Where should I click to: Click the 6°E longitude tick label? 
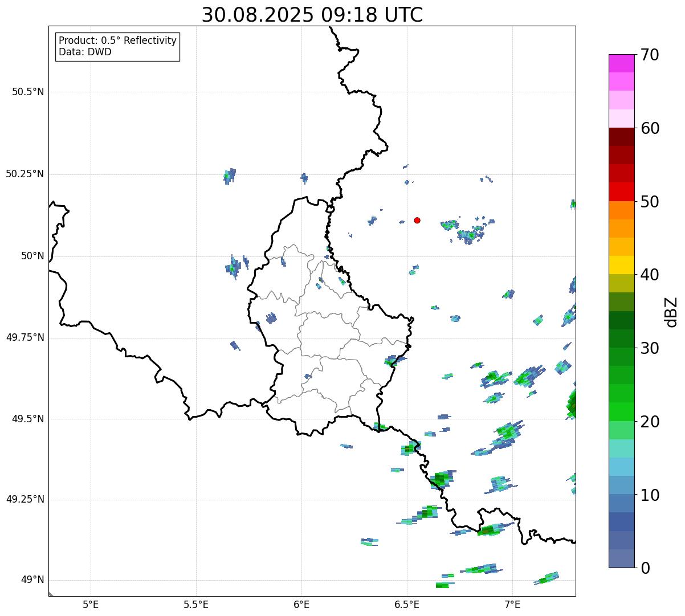(x=301, y=604)
